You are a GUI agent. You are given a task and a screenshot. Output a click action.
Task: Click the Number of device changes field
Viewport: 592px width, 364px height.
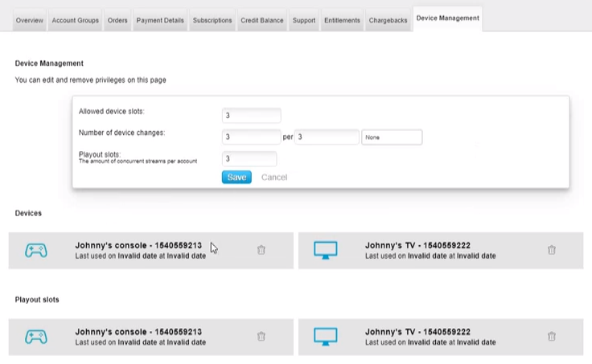coord(251,137)
